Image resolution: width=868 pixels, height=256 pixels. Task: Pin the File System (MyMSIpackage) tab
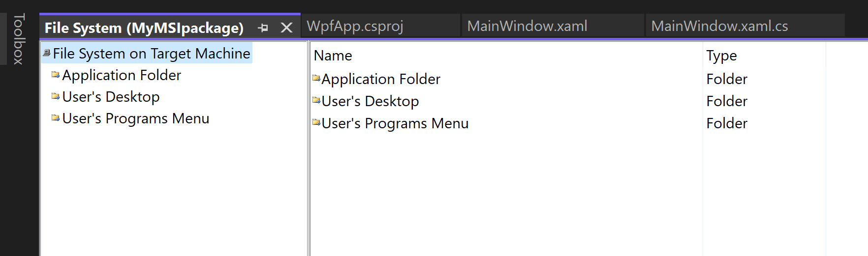(x=263, y=28)
